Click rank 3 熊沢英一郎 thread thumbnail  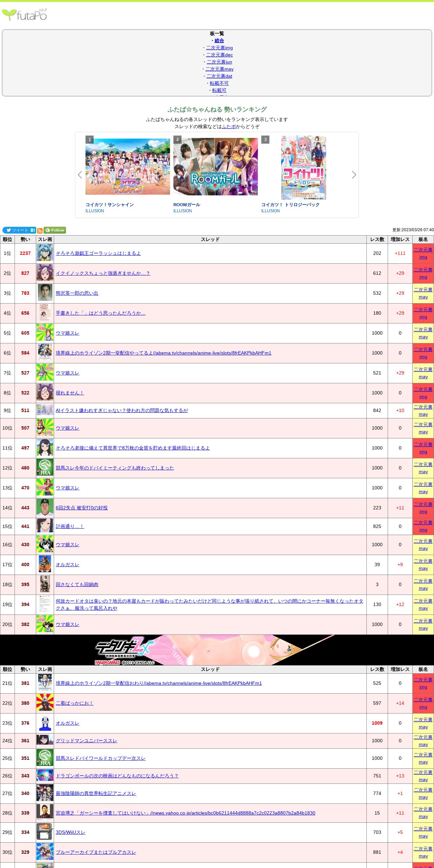pos(45,293)
